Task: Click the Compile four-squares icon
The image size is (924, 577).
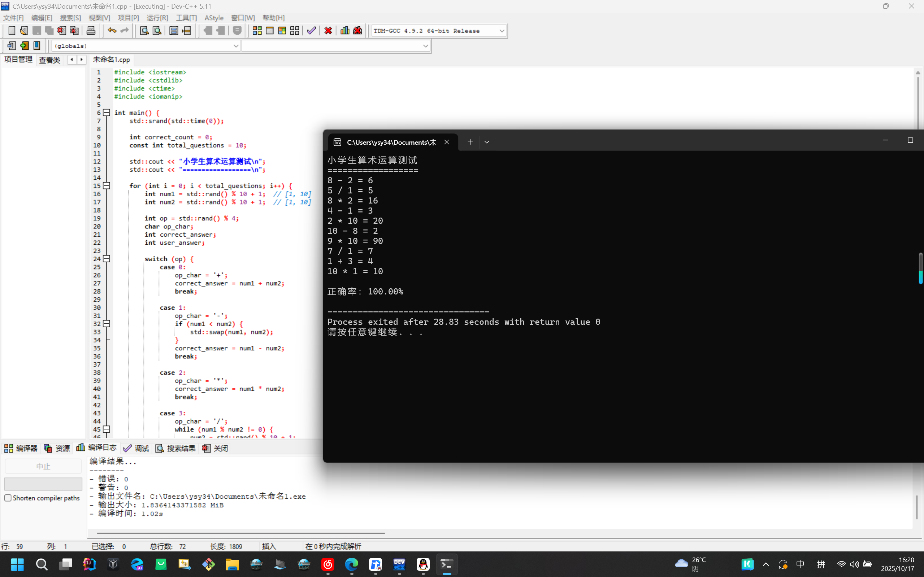Action: 257,31
